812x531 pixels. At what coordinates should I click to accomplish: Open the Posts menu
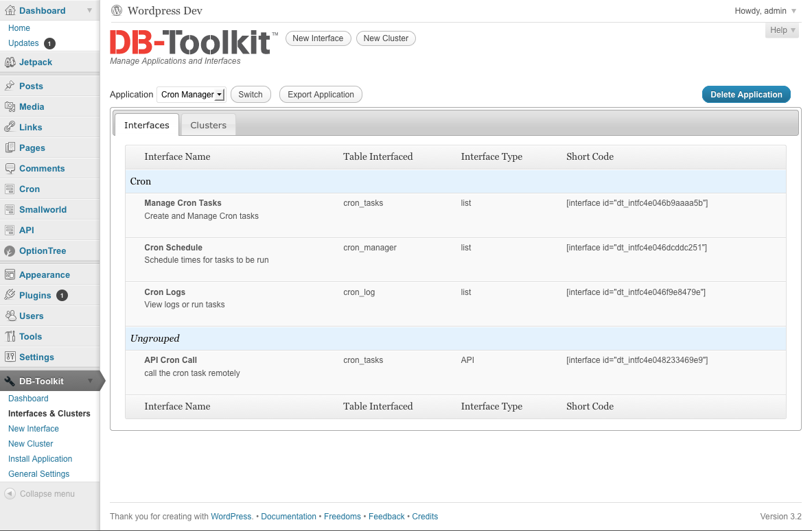tap(31, 86)
